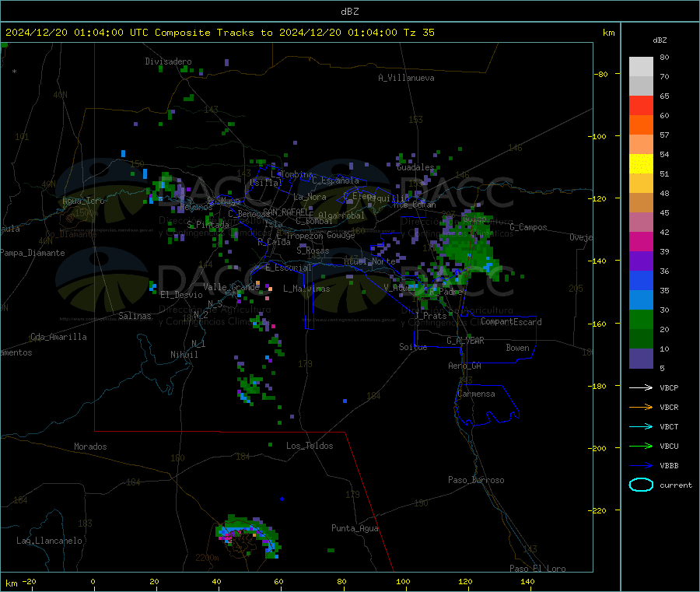Image resolution: width=700 pixels, height=592 pixels.
Task: Click the L_Malvinas map label
Action: [306, 289]
